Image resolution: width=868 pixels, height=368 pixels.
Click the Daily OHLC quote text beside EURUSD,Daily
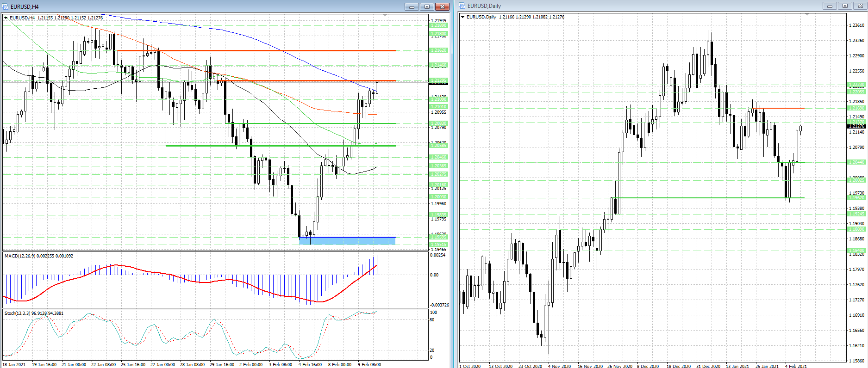click(x=531, y=17)
